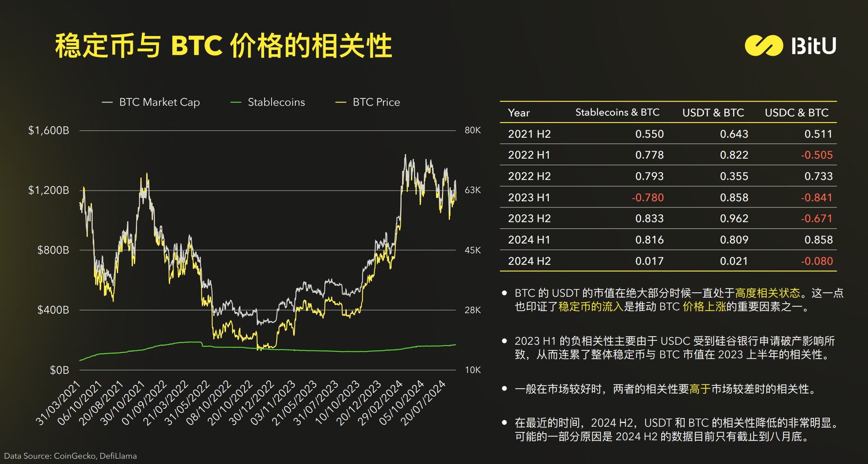This screenshot has width=868, height=464.
Task: Click the USDT & BTC column header
Action: coord(713,113)
